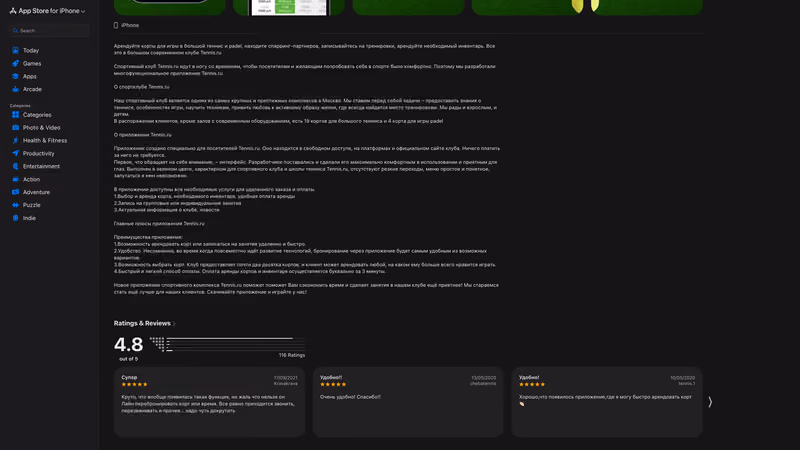Open the Categories grid icon
The width and height of the screenshot is (800, 450).
point(15,115)
